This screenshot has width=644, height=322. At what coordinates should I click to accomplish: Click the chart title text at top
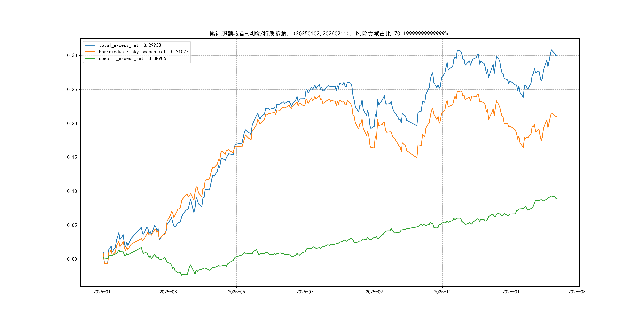tap(329, 34)
